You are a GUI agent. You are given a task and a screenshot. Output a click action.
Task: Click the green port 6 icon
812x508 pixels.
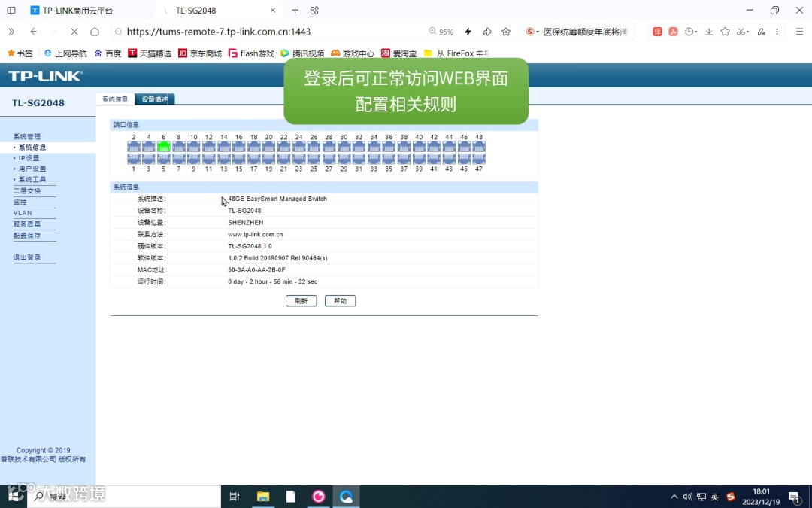pyautogui.click(x=164, y=147)
